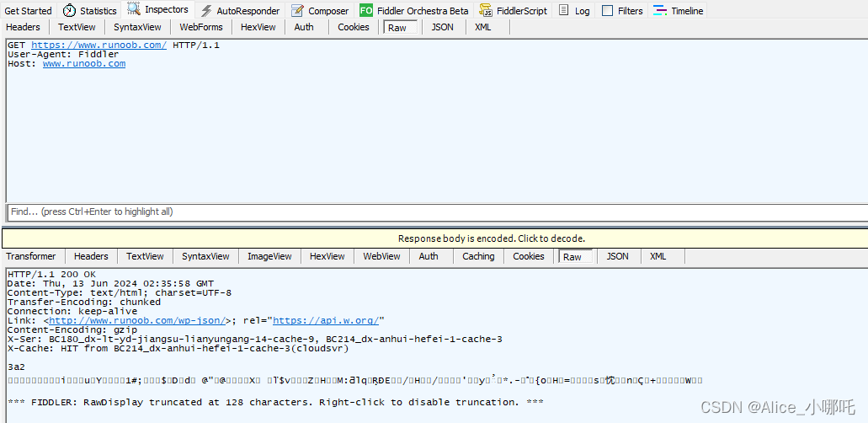868x423 pixels.
Task: Click the Timeline bars icon
Action: tap(660, 11)
